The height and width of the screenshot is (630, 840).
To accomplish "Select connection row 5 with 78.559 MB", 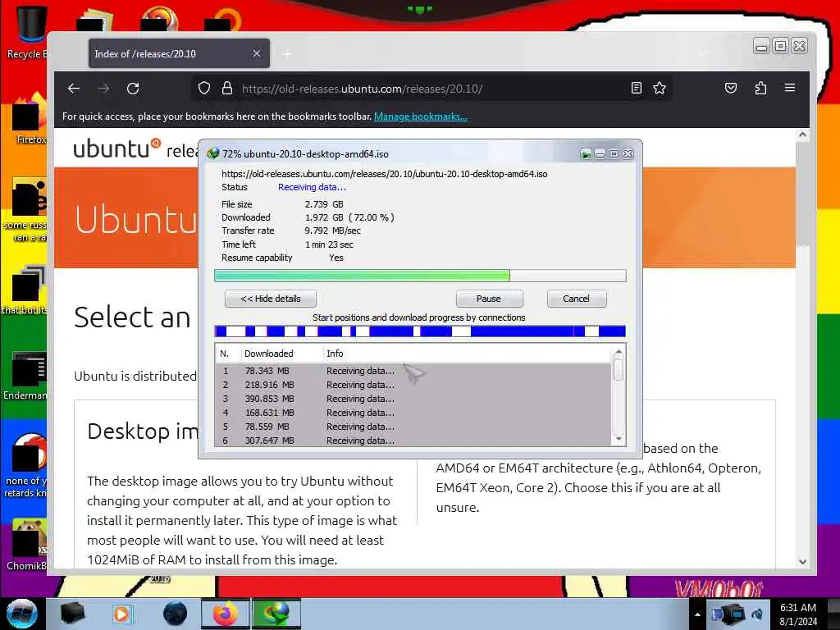I will point(413,427).
